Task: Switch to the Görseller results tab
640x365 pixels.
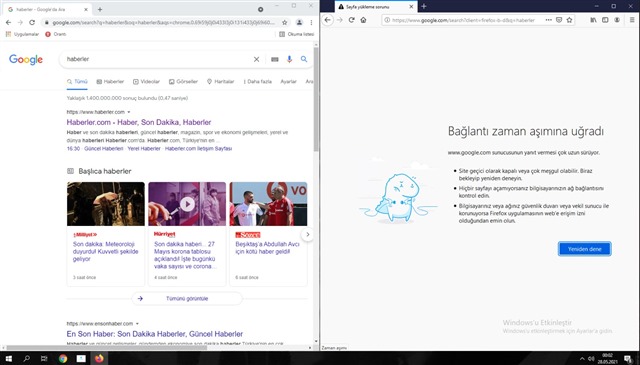Action: pyautogui.click(x=183, y=82)
